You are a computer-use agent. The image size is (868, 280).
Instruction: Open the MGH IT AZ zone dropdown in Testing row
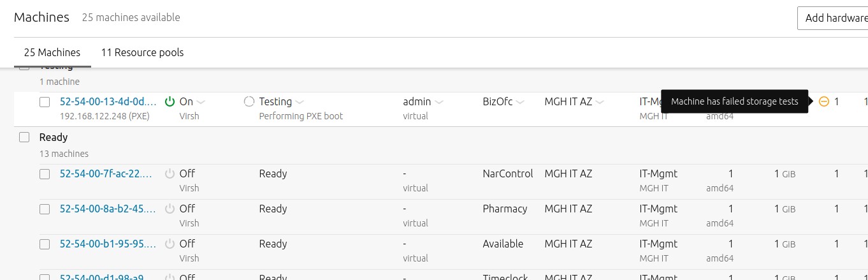600,102
